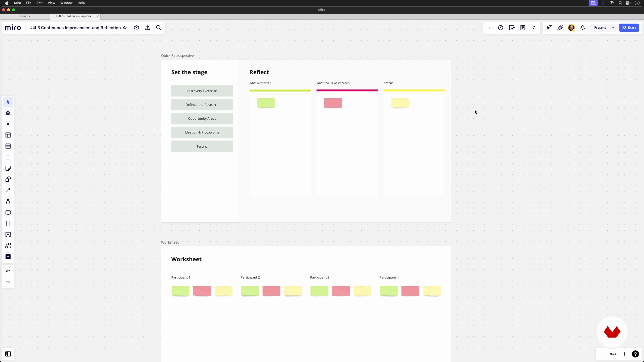Expand more collaboration tools double chevron
Viewport: 644px width, 362px height.
534,28
